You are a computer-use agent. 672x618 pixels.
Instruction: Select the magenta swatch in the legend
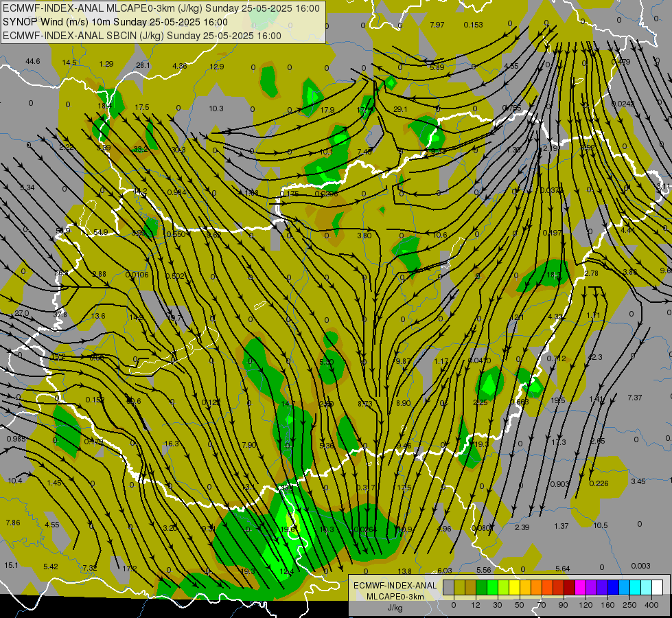[580, 587]
